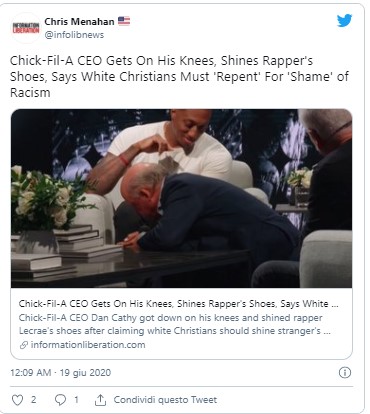Open the article preview photo

pyautogui.click(x=181, y=198)
